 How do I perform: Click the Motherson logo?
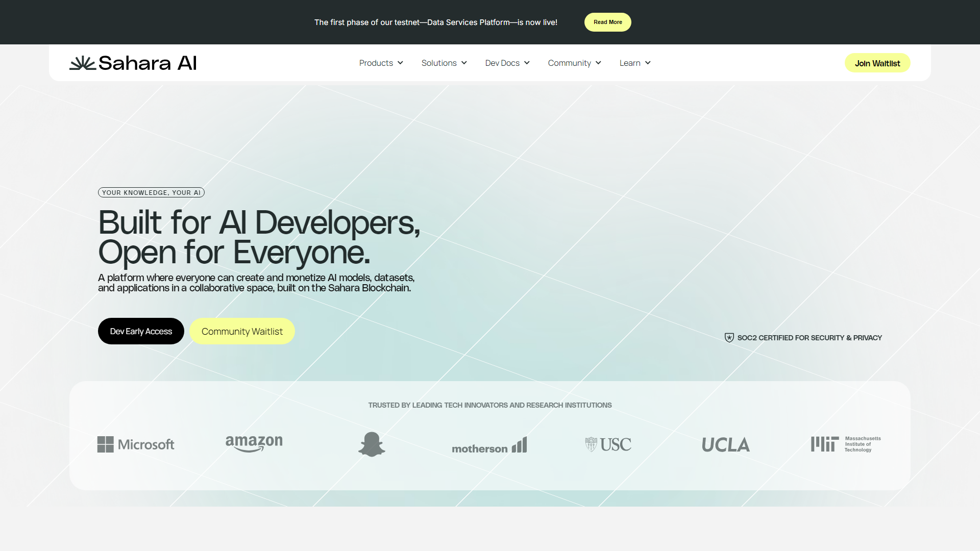coord(489,445)
